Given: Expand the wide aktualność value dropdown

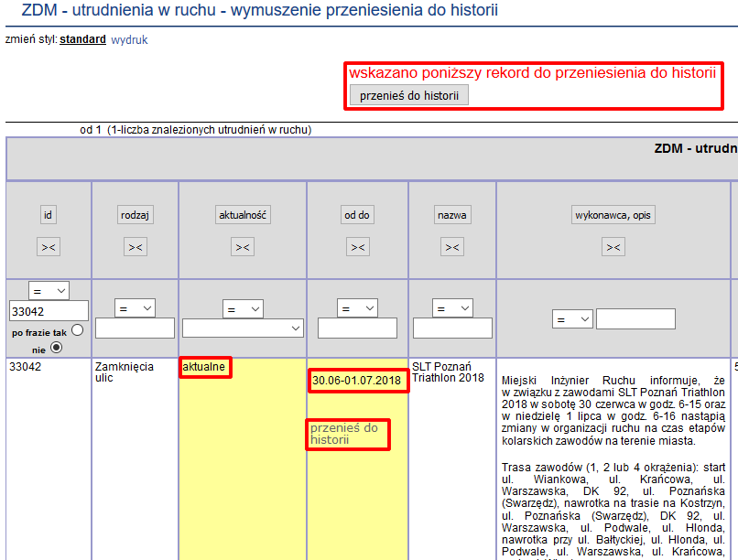Looking at the screenshot, I should coord(243,328).
